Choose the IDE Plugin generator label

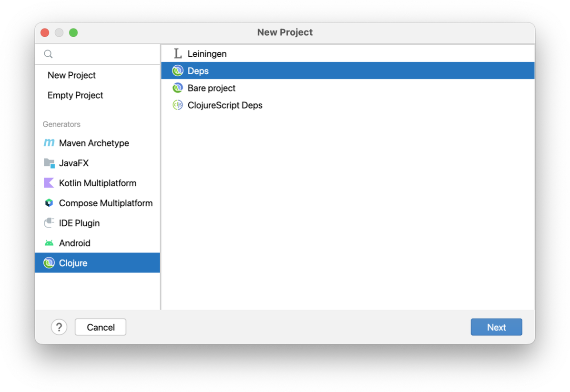79,223
